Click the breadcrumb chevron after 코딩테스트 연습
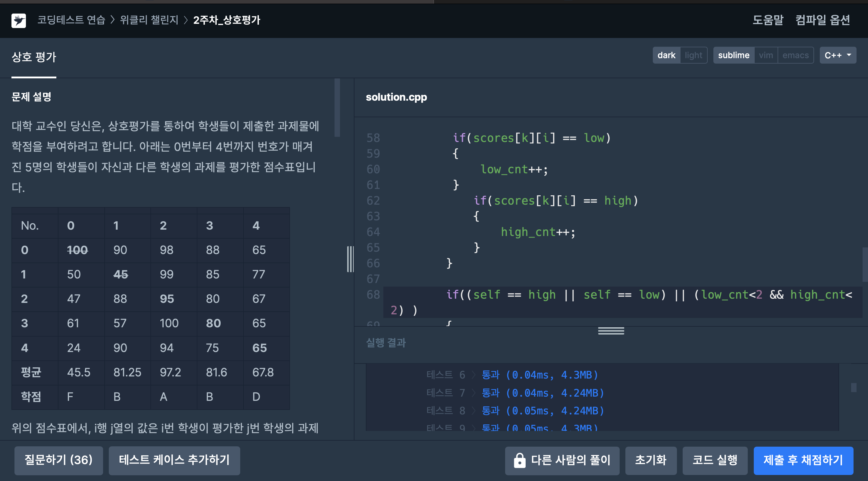This screenshot has height=481, width=868. (x=113, y=20)
